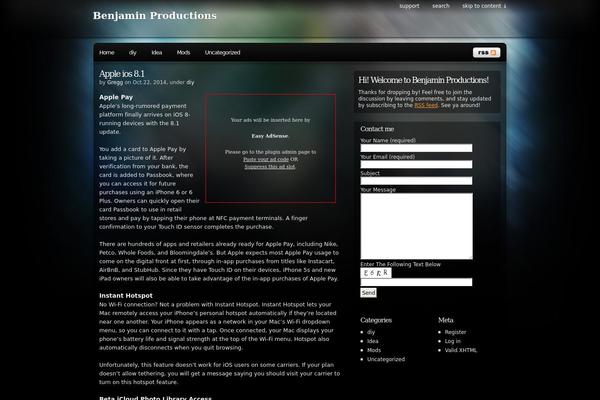Click the RSS feed icon button
The height and width of the screenshot is (400, 600).
tap(486, 52)
